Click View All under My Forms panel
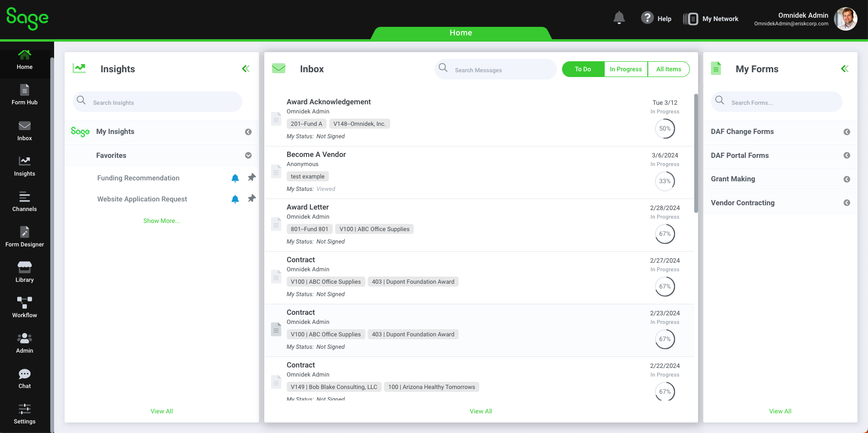 (x=780, y=411)
